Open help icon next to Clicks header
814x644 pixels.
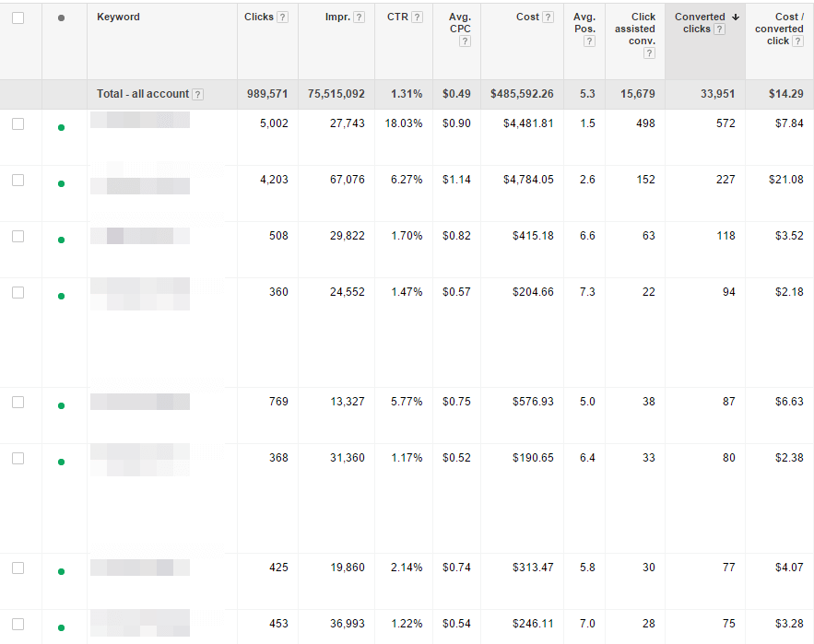[x=282, y=18]
